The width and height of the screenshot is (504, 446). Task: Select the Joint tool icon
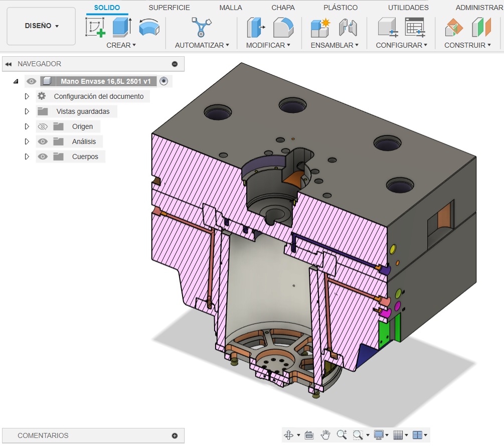coord(348,27)
